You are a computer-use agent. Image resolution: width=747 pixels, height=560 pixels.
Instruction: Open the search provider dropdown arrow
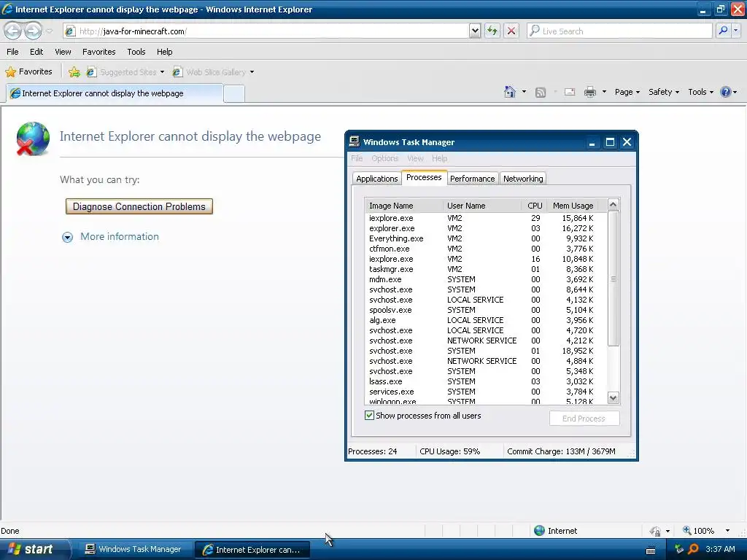point(736,31)
